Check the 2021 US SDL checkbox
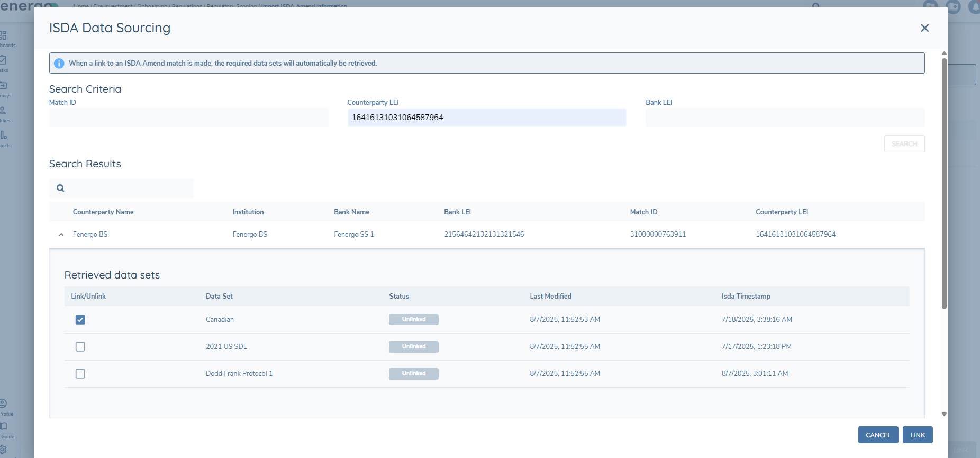The width and height of the screenshot is (980, 458). (x=80, y=347)
